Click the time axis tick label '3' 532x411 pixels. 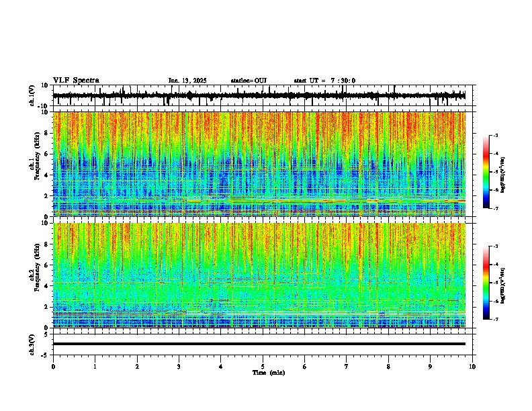(179, 367)
